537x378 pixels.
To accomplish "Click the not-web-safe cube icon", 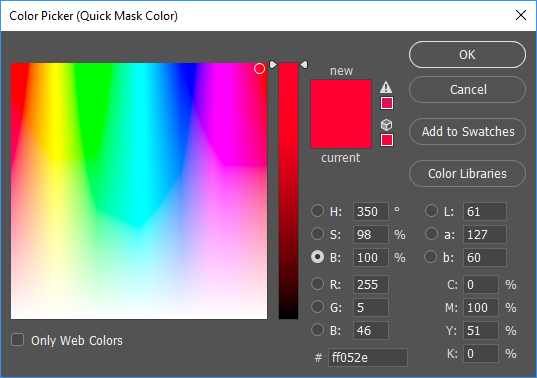I will 386,125.
